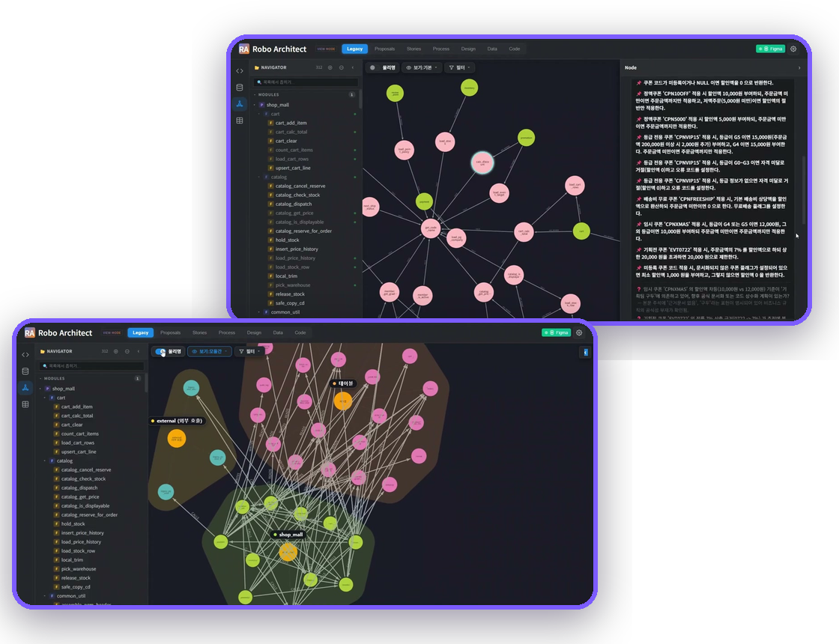Viewport: 839px width, 644px height.
Task: Toggle 물리명 switch in bottom window
Action: [x=160, y=351]
